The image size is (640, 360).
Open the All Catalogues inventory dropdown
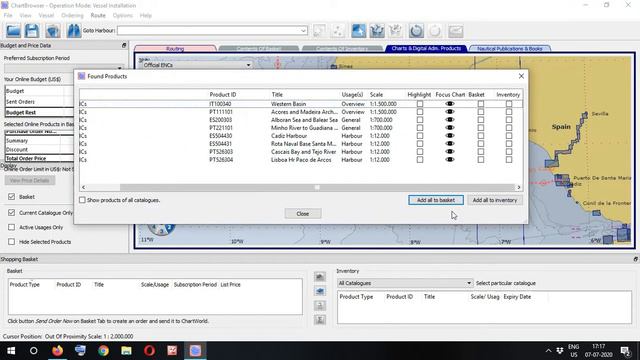(469, 283)
